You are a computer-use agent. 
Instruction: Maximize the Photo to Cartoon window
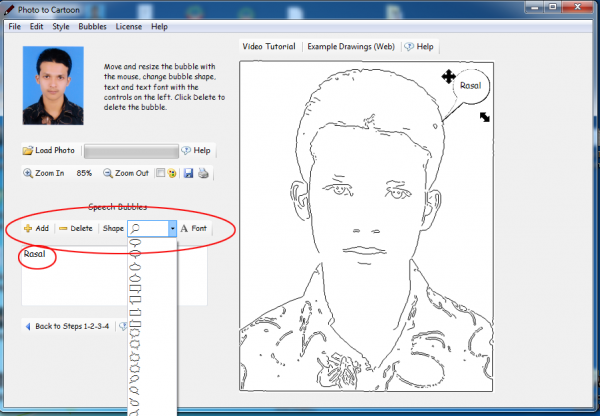point(553,7)
